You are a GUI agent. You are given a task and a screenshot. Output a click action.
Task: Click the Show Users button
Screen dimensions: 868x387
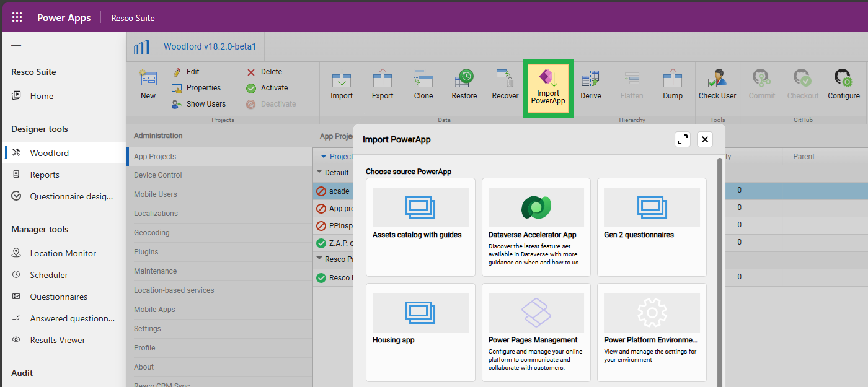coord(199,104)
